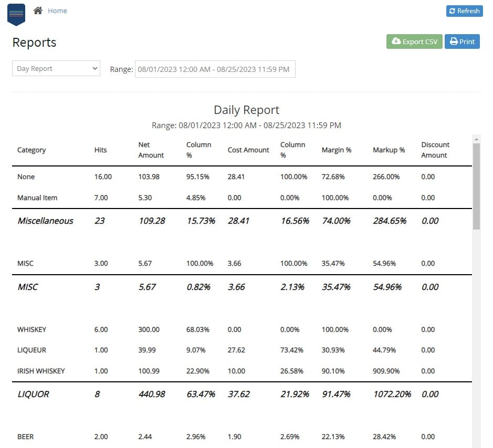Follow the Home breadcrumb link

coord(57,10)
